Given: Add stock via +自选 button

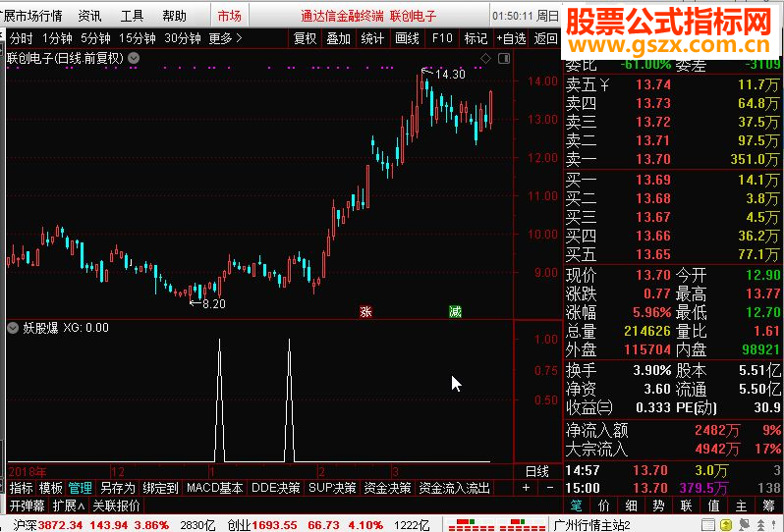Looking at the screenshot, I should point(511,38).
